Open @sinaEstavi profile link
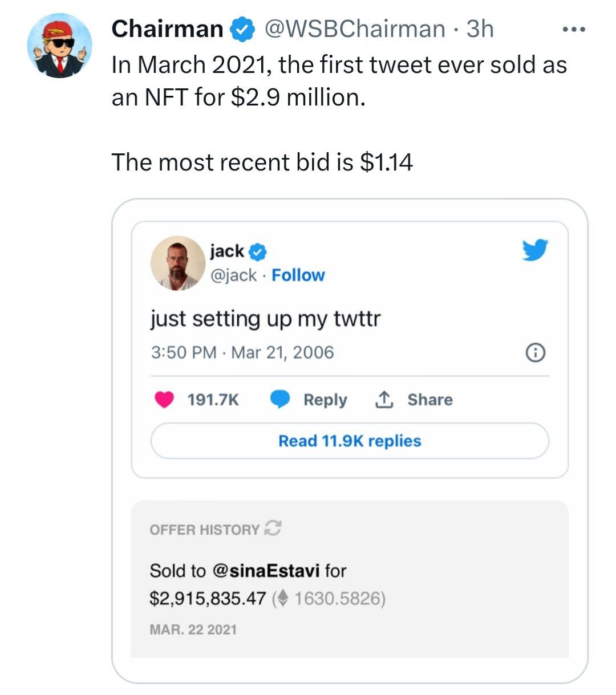 pyautogui.click(x=266, y=571)
